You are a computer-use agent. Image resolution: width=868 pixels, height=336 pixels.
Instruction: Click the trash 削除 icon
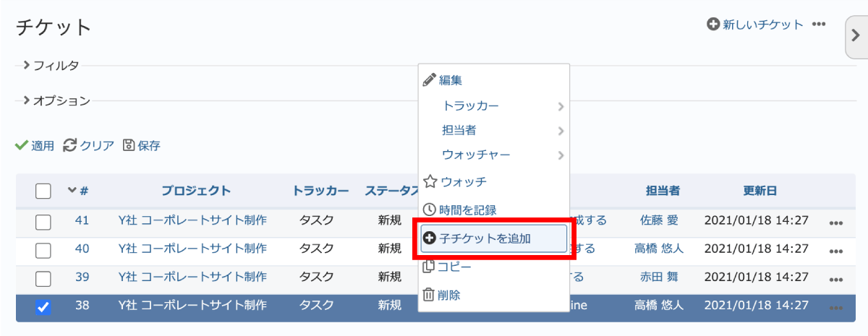tap(429, 295)
